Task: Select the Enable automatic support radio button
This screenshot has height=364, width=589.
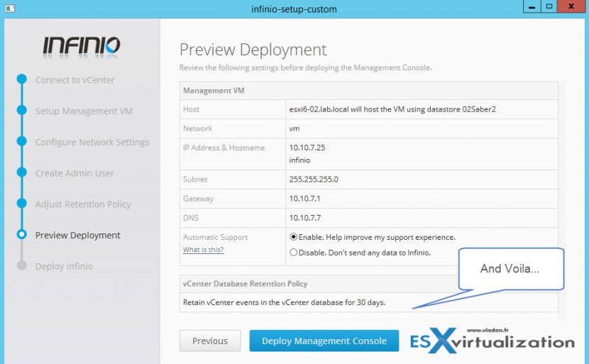Action: 293,237
